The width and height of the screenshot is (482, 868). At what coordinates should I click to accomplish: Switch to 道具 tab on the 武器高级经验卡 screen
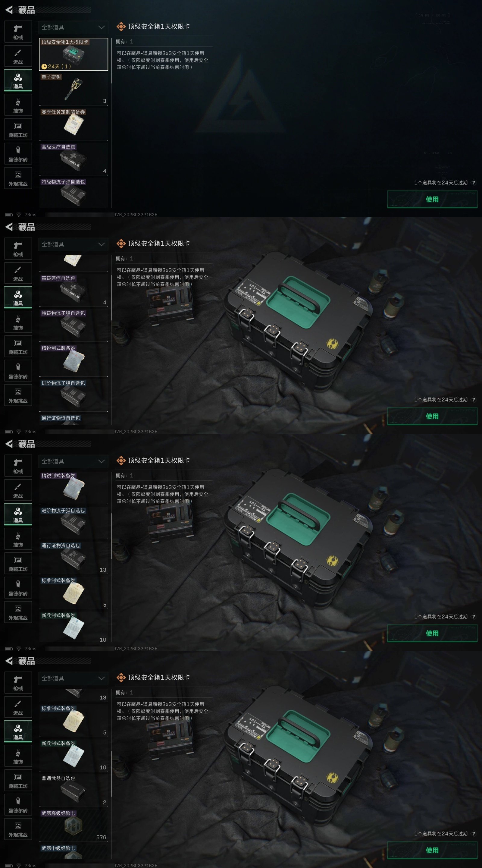click(x=18, y=731)
